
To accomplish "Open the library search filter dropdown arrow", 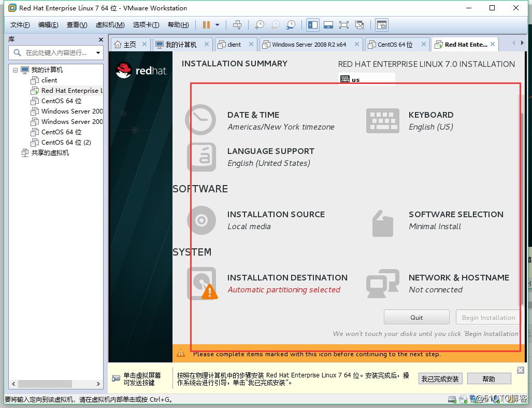I will tap(98, 52).
